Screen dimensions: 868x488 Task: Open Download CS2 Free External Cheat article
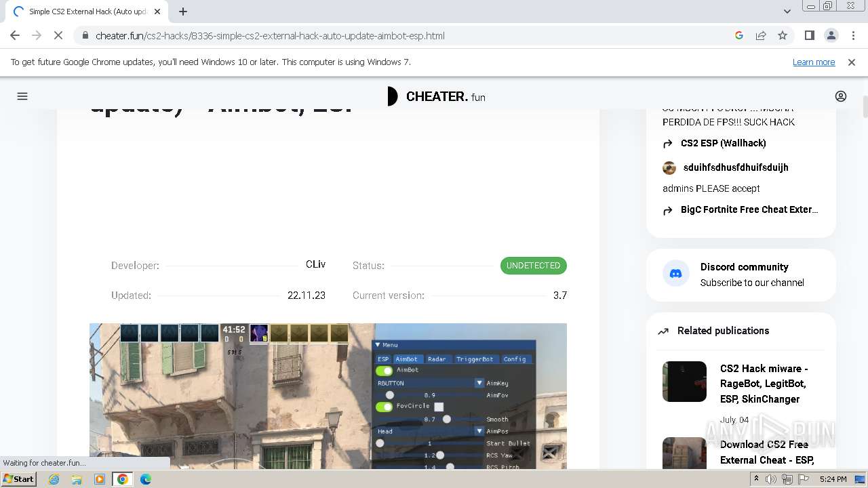(x=767, y=452)
